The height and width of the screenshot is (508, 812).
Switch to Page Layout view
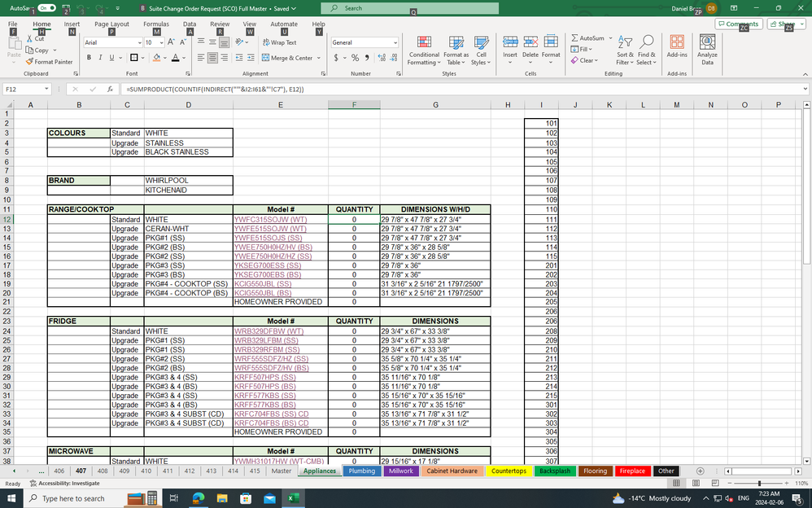696,483
